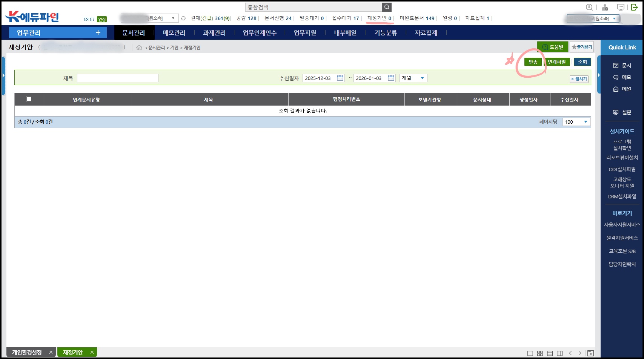
Task: Click the close-all-windows icon in the bottom bar
Action: point(590,353)
